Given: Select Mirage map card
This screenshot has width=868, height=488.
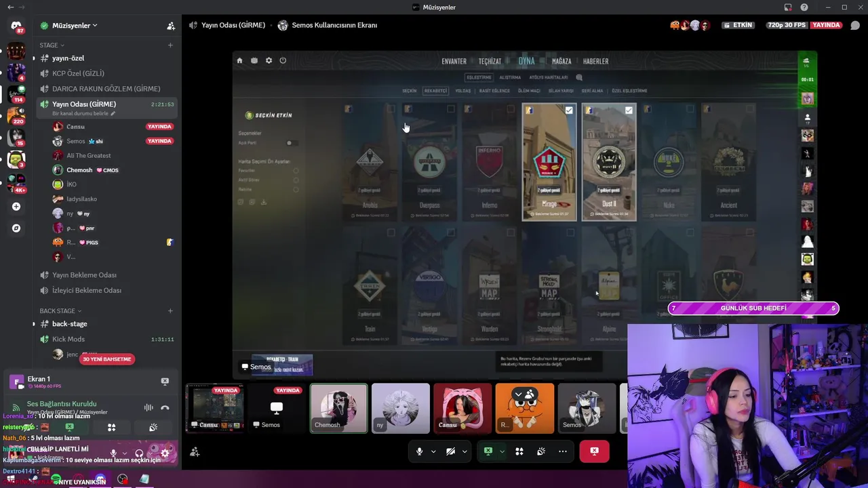Looking at the screenshot, I should (549, 162).
